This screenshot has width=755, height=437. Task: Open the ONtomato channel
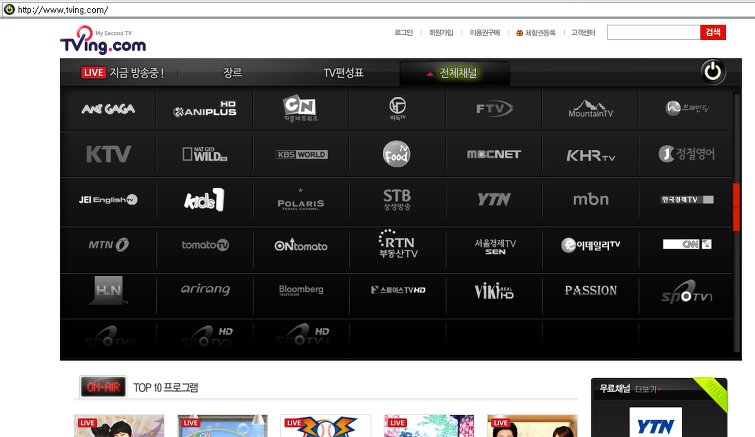301,245
